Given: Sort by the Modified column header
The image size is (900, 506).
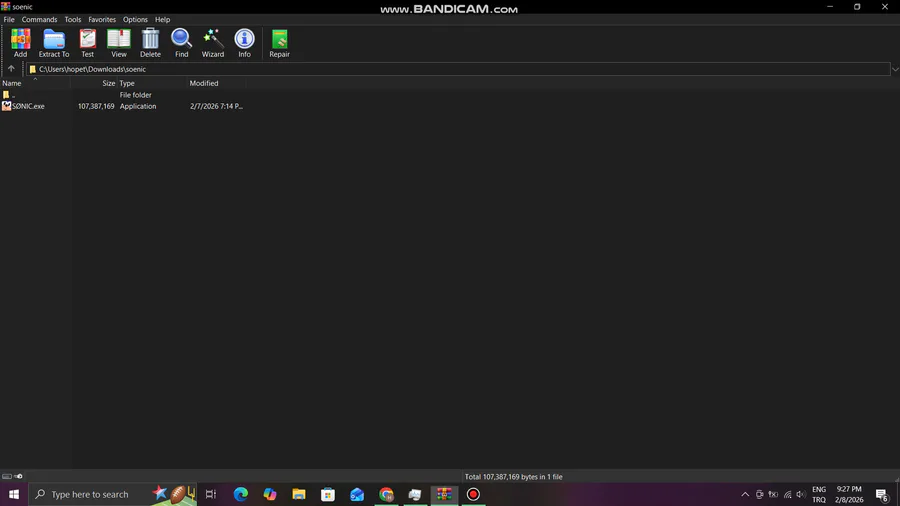Looking at the screenshot, I should coord(216,83).
